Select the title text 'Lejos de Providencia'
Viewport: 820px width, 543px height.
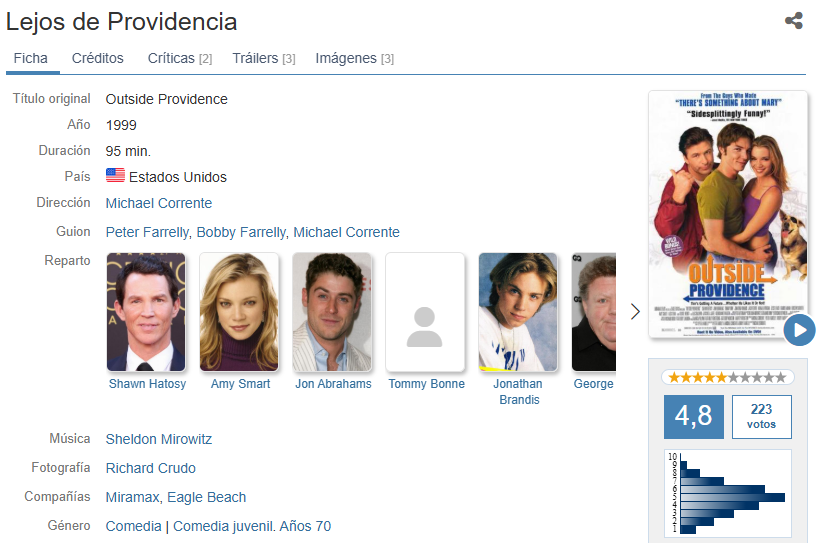[121, 22]
